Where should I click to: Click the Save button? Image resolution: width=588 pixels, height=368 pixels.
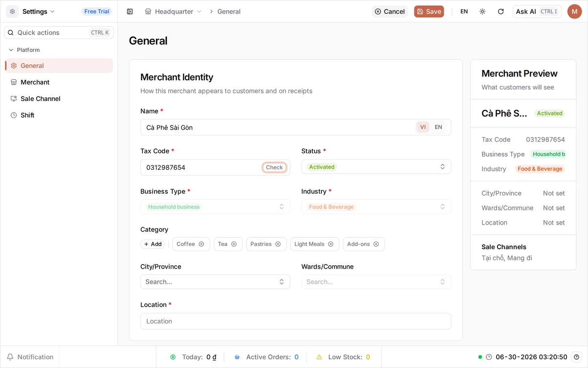[x=429, y=11]
